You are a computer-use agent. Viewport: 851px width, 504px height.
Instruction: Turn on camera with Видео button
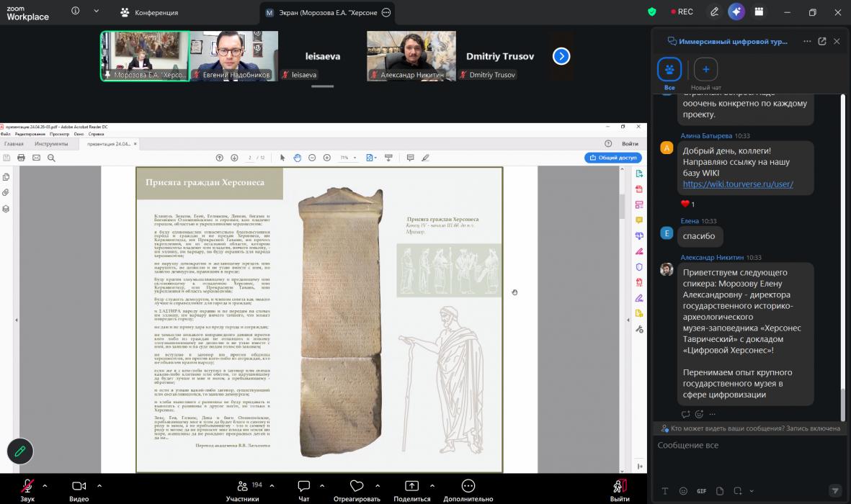click(x=79, y=490)
